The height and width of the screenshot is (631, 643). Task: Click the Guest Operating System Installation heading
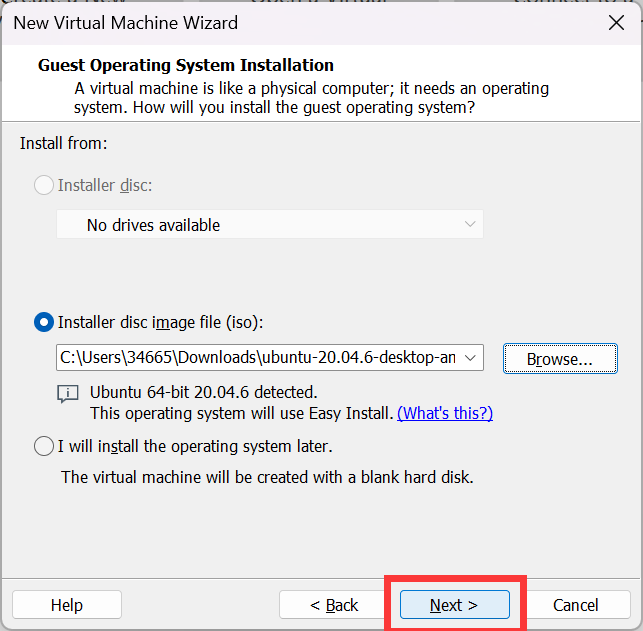click(185, 66)
